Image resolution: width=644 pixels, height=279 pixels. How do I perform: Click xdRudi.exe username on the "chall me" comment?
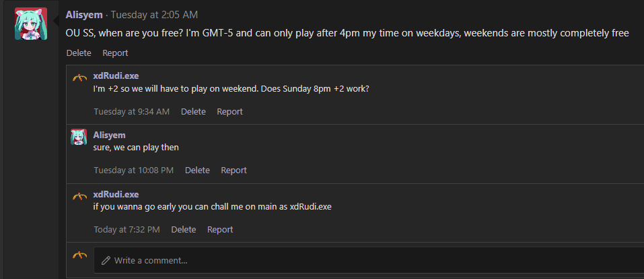pos(116,194)
